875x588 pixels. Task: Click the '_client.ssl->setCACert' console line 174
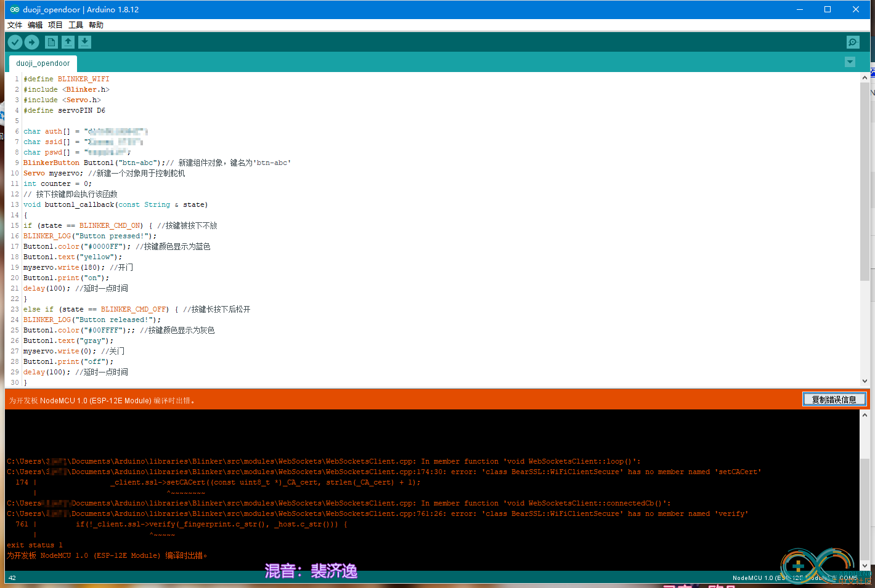pos(218,482)
